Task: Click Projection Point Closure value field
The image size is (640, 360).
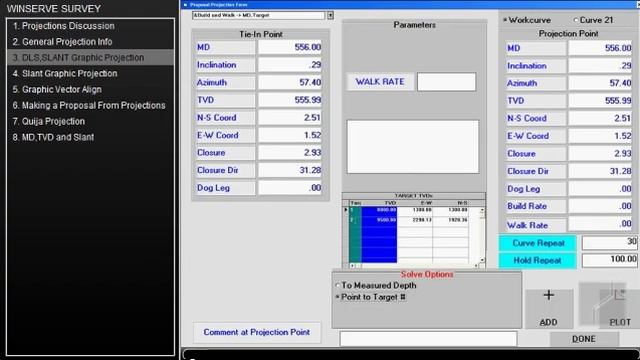Action: click(x=600, y=154)
